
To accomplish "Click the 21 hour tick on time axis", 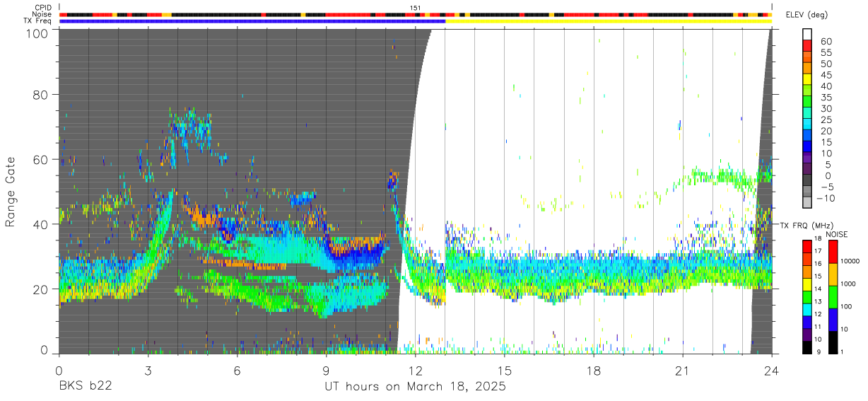I will tap(682, 371).
